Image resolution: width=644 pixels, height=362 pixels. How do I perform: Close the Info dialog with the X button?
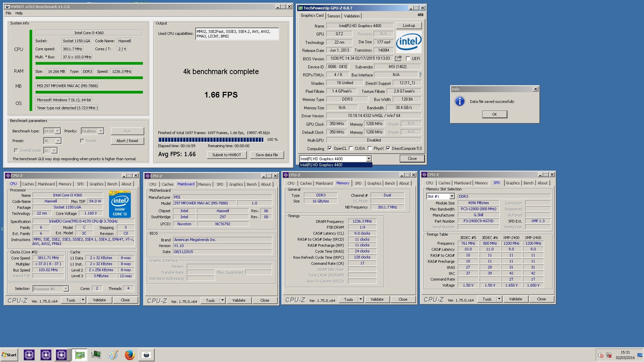536,89
